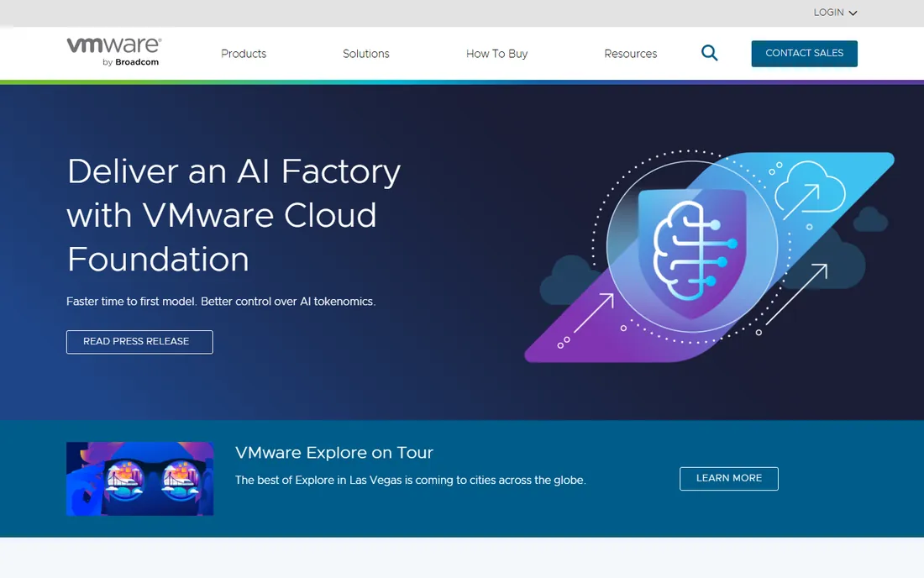Click READ PRESS RELEASE button
The height and width of the screenshot is (578, 924).
[139, 342]
